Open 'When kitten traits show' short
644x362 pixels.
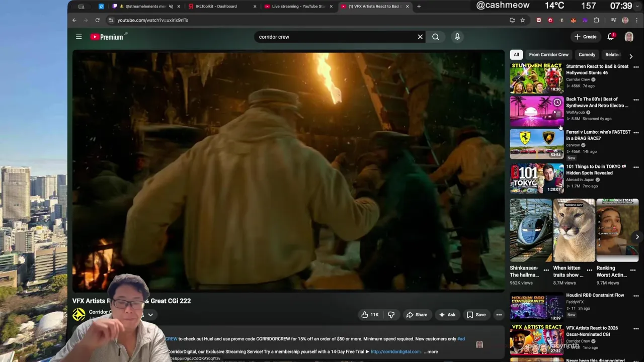pyautogui.click(x=574, y=230)
